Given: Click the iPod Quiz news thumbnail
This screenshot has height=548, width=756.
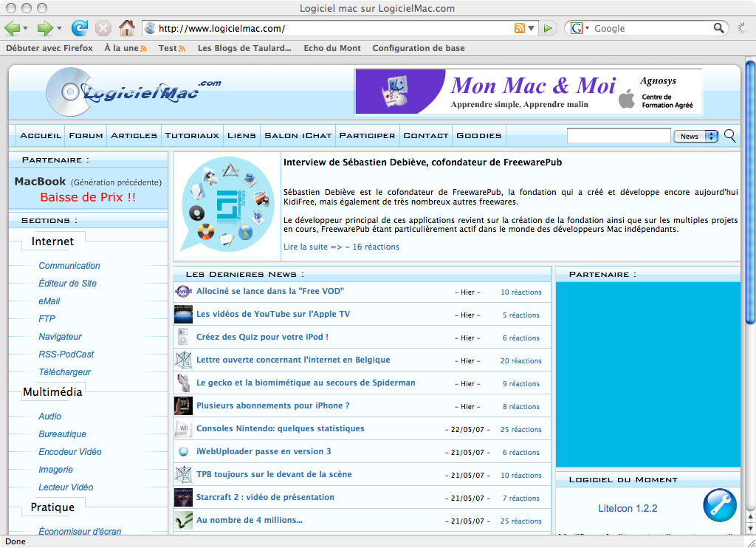Looking at the screenshot, I should click(183, 337).
